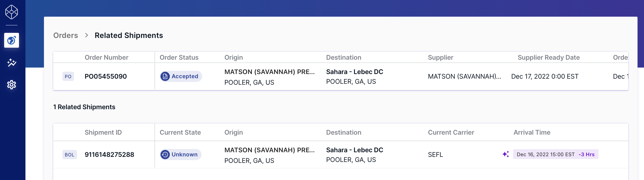This screenshot has height=180, width=644.
Task: Open the globe tracking sidebar icon
Action: point(12,40)
